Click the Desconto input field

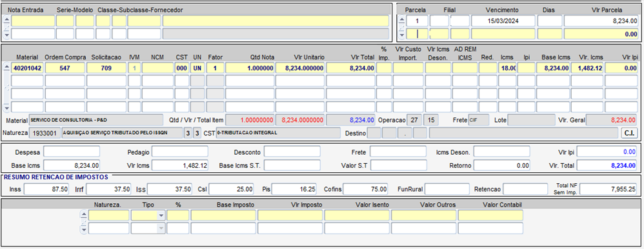click(x=292, y=152)
